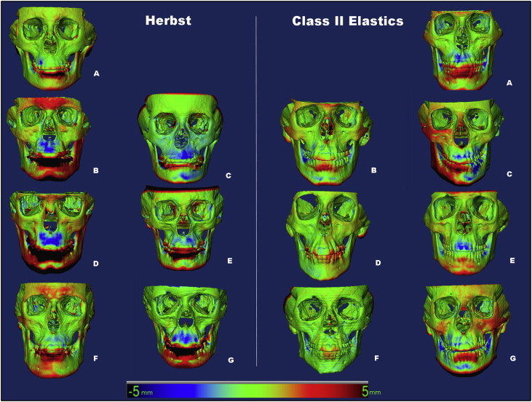
Task: Click the 5 mm end of color scale
Action: [371, 391]
